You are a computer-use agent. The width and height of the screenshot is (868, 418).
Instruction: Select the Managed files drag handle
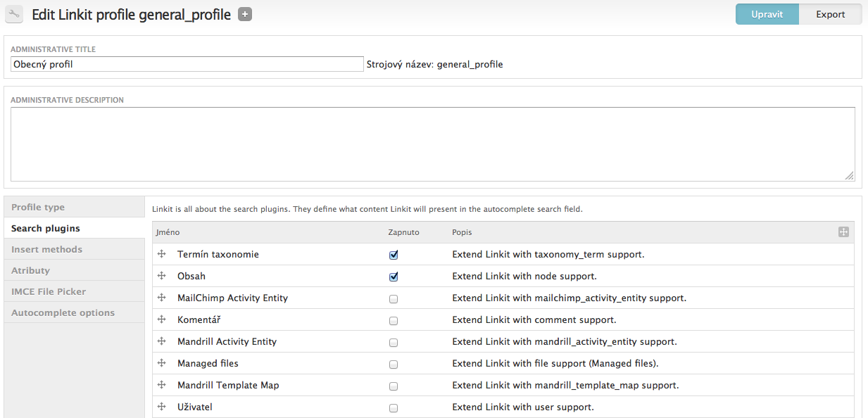coord(161,363)
